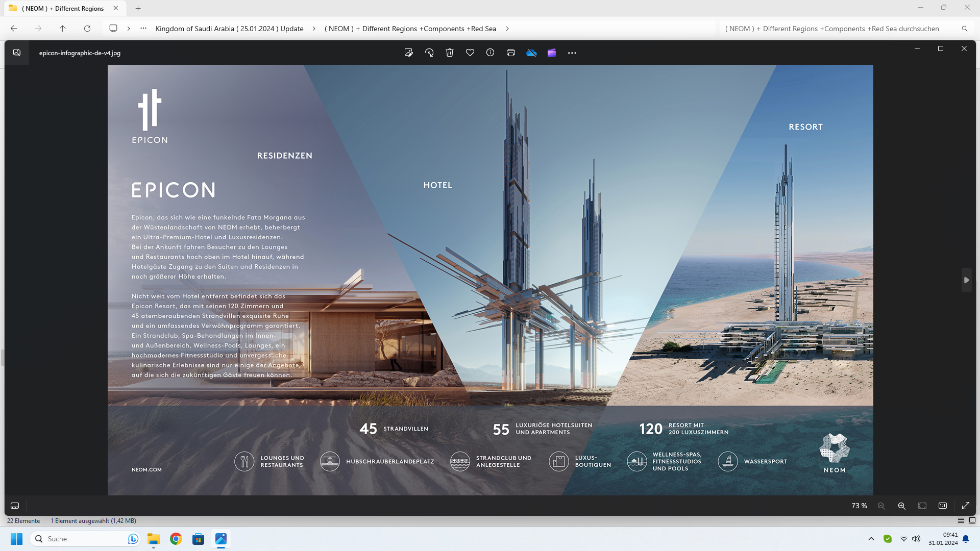Switch to large thumbnails view in Explorer
The height and width of the screenshot is (551, 980).
(x=972, y=520)
